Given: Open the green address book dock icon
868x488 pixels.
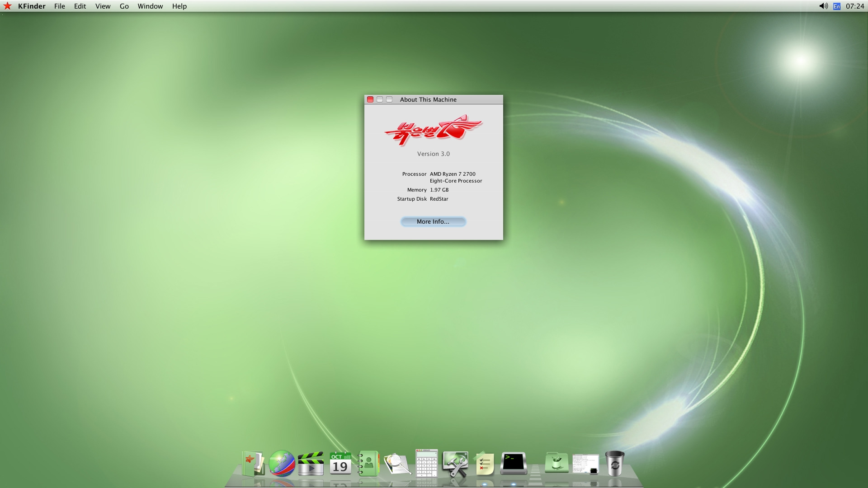Looking at the screenshot, I should pyautogui.click(x=368, y=464).
